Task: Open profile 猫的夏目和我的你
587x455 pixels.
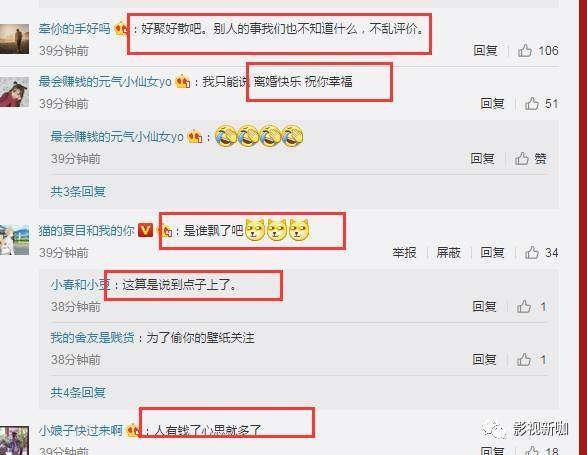Action: (86, 230)
